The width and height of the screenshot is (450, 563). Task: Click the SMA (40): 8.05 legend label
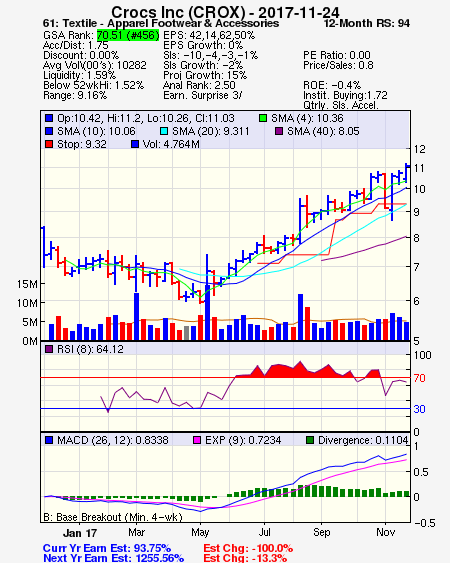323,131
